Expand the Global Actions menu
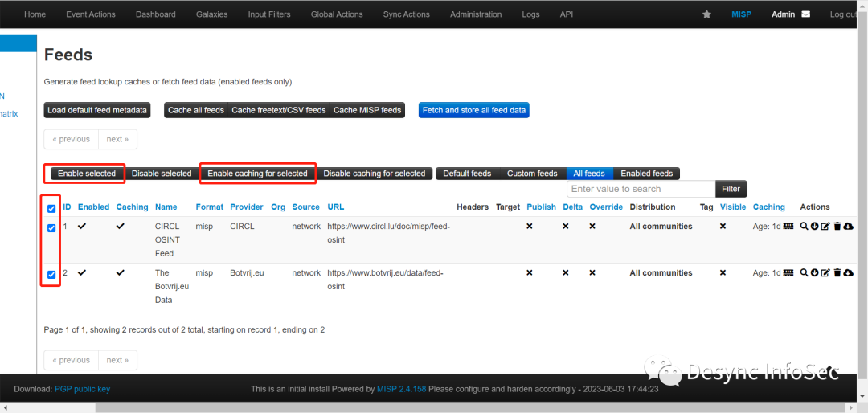Image resolution: width=868 pixels, height=413 pixels. coord(337,14)
